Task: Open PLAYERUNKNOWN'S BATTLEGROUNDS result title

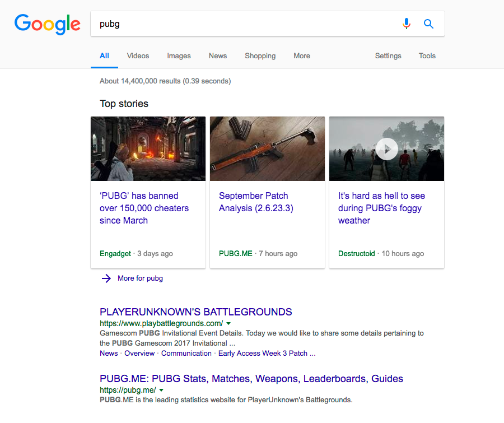Action: [x=196, y=312]
